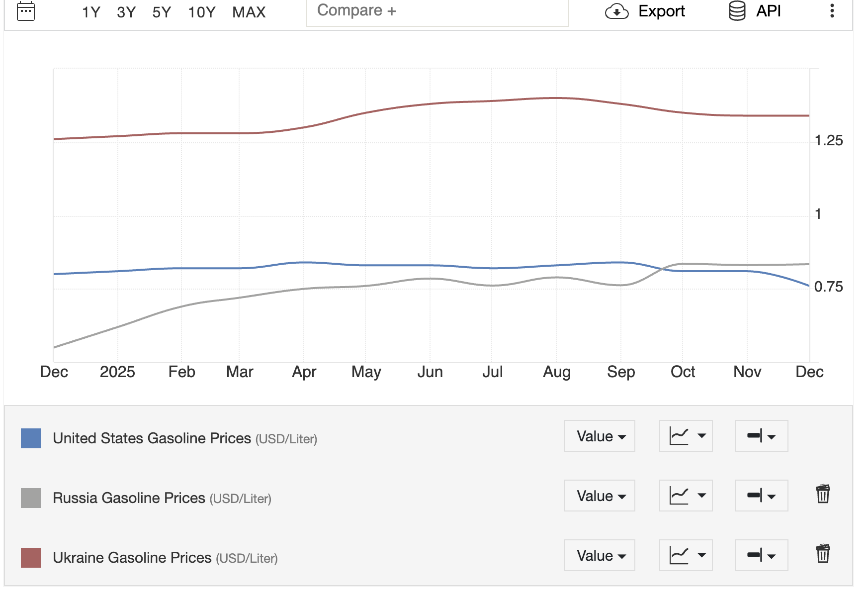This screenshot has width=868, height=608.
Task: Click the United States Gasoline Prices label
Action: tap(152, 438)
